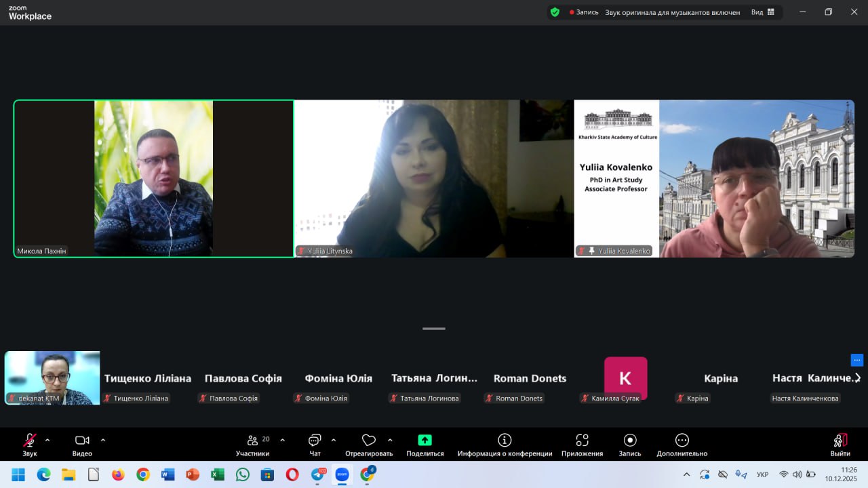Expand audio options arrow beside Звук

(x=47, y=440)
